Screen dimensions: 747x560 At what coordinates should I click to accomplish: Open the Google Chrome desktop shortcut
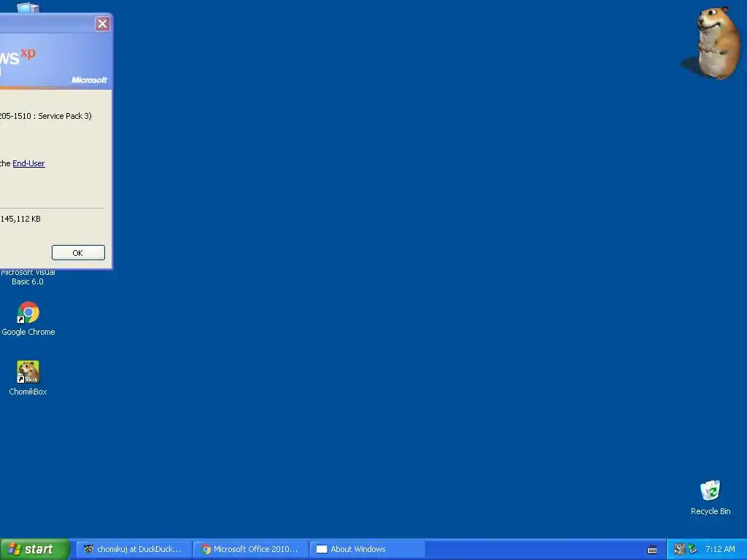click(28, 319)
